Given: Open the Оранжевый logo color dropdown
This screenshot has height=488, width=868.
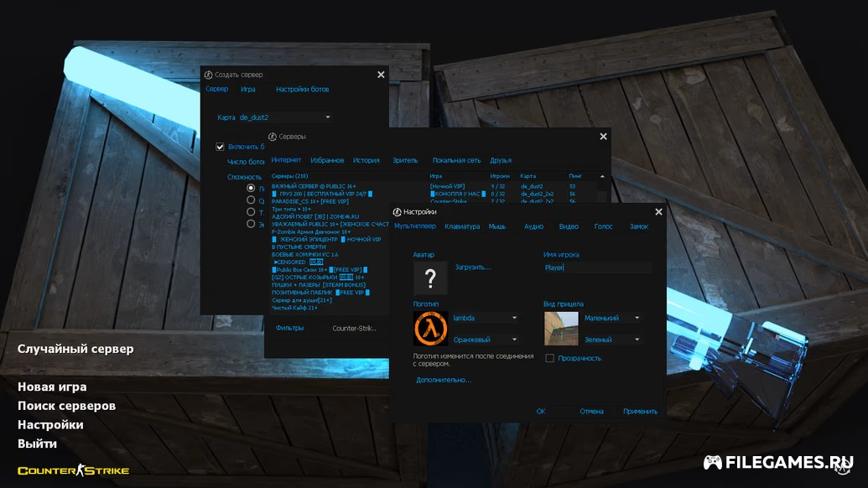Looking at the screenshot, I should click(x=486, y=339).
